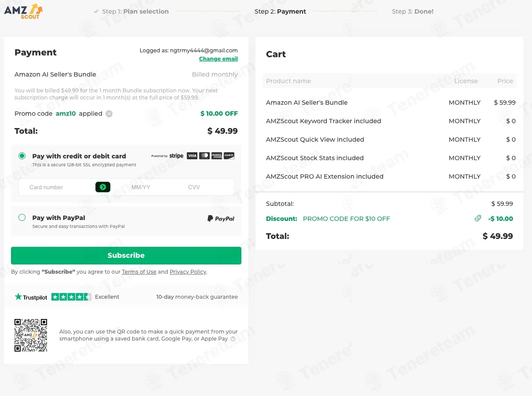
Task: Remove the amz10 promo code
Action: (109, 114)
